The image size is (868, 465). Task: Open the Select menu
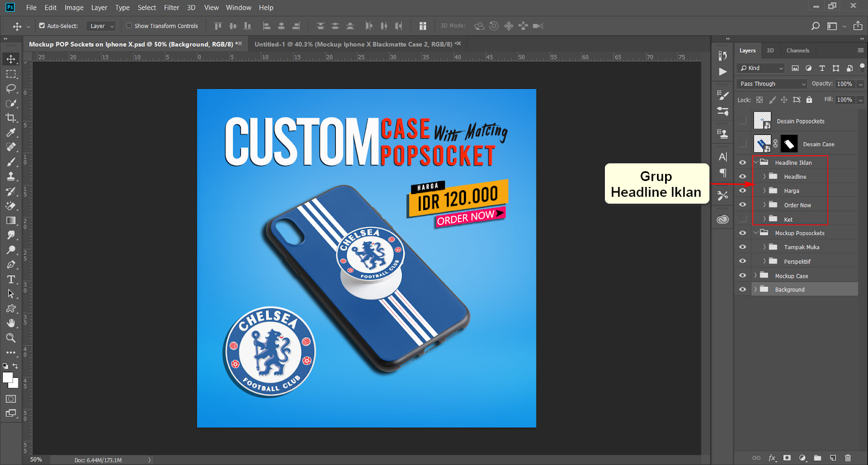pos(146,8)
